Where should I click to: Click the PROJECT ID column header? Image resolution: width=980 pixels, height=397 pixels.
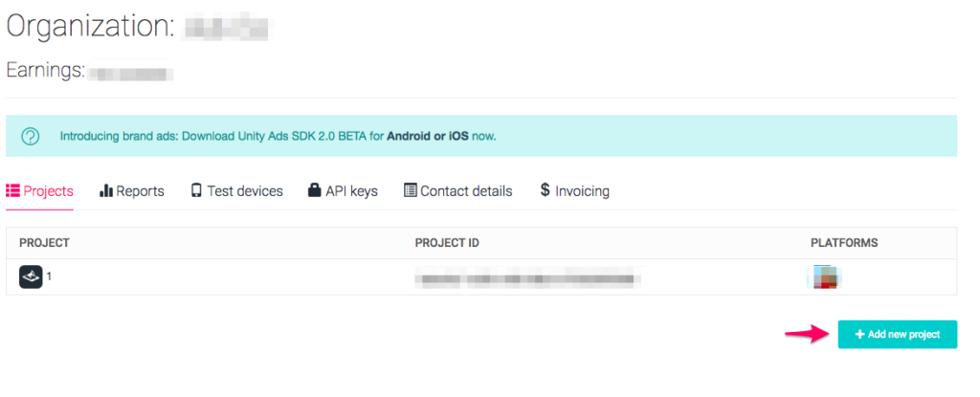point(447,243)
